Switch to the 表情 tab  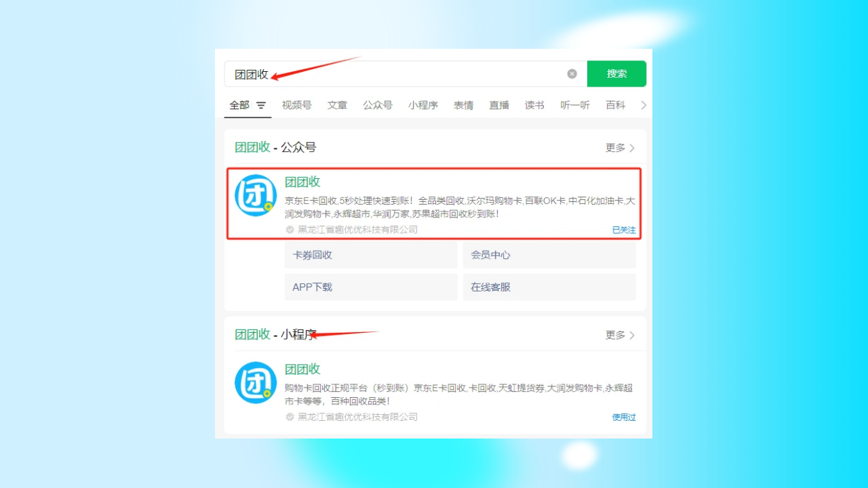pyautogui.click(x=464, y=105)
